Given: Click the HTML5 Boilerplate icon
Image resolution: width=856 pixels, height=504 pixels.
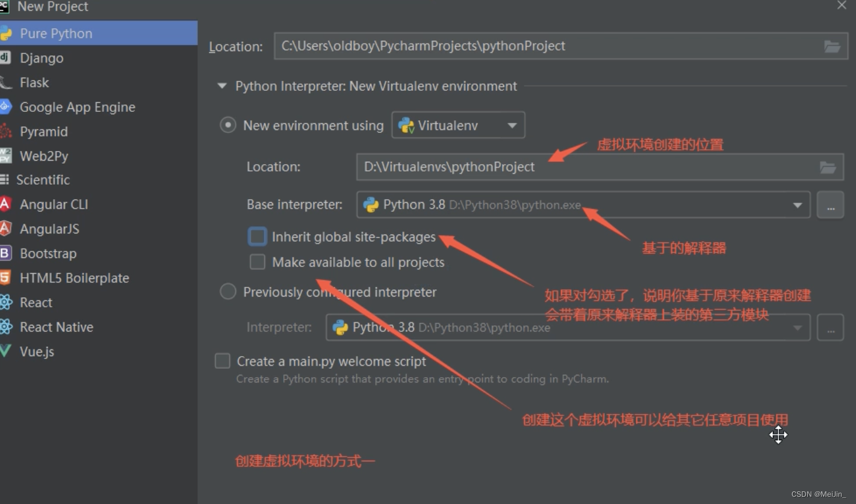Looking at the screenshot, I should pos(5,278).
